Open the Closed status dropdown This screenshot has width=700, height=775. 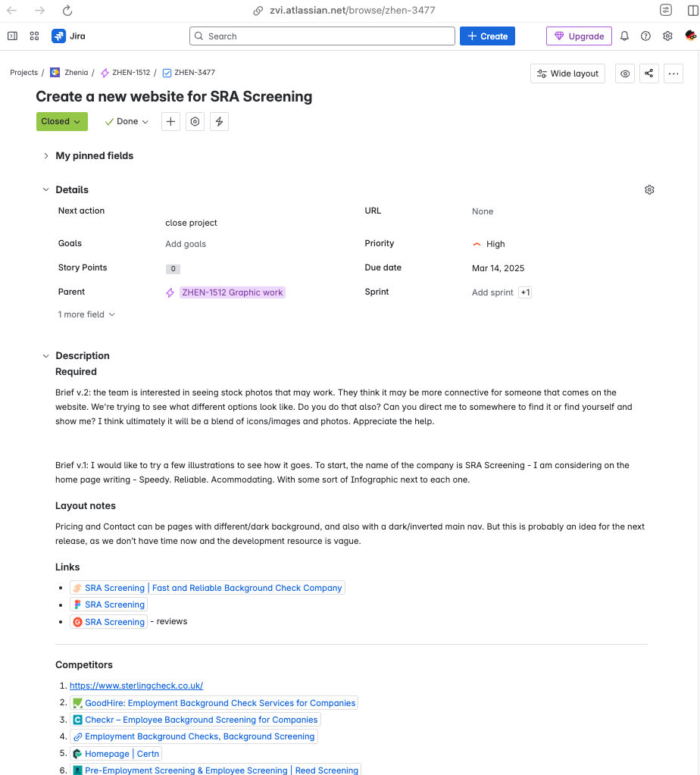62,121
